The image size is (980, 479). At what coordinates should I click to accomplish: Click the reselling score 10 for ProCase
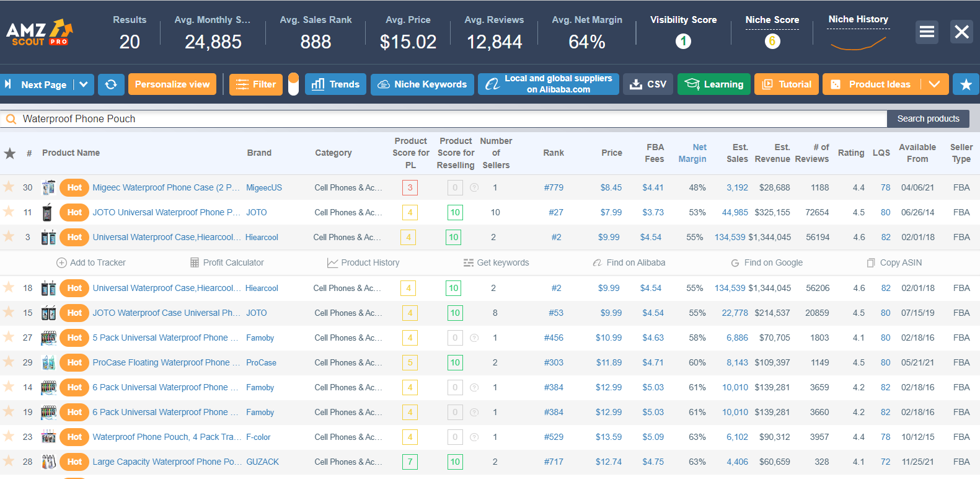click(455, 362)
